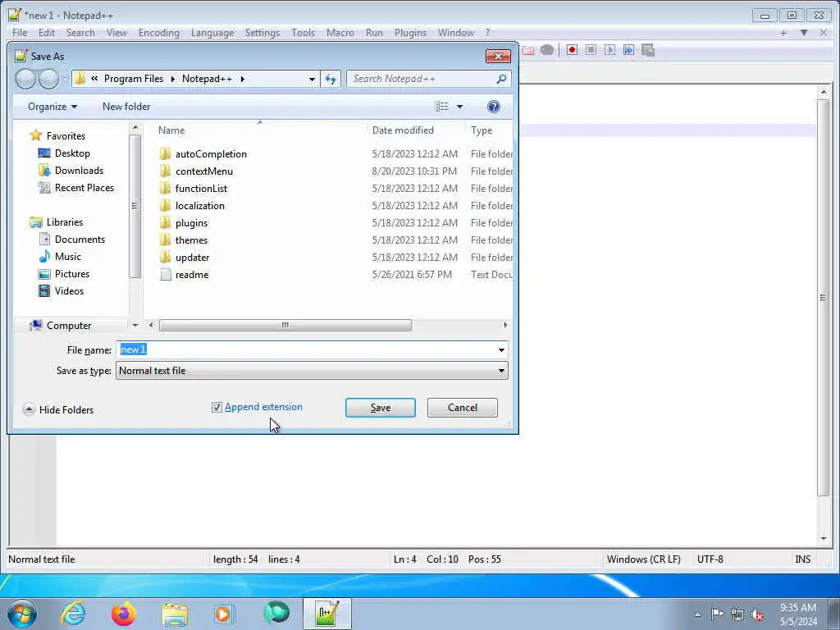Select the readme file row
This screenshot has height=630, width=840.
point(335,275)
